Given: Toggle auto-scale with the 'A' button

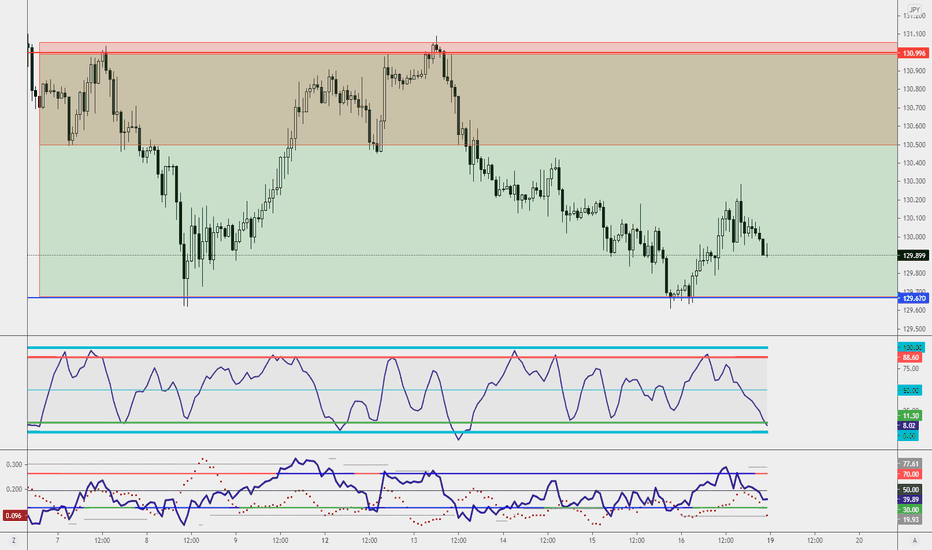Looking at the screenshot, I should 915,540.
